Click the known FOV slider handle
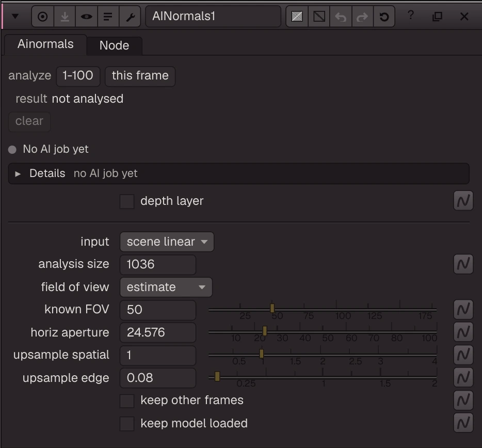This screenshot has width=482, height=448. click(x=272, y=308)
